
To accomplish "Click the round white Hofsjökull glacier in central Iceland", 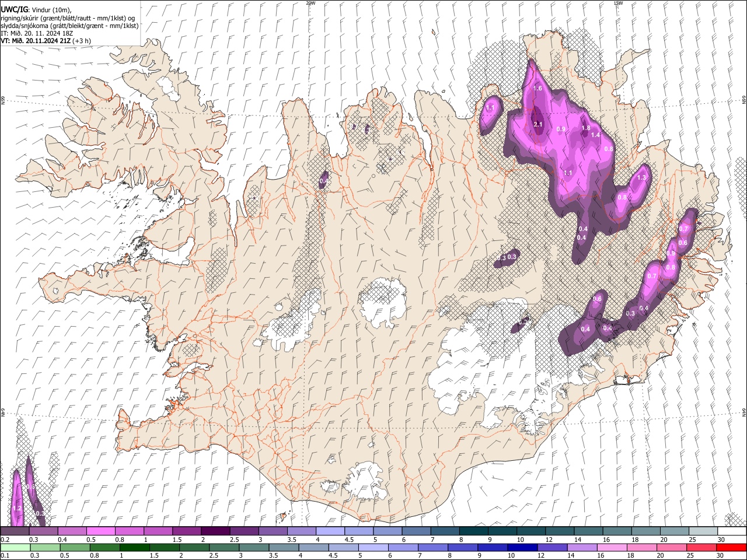I will (x=383, y=302).
